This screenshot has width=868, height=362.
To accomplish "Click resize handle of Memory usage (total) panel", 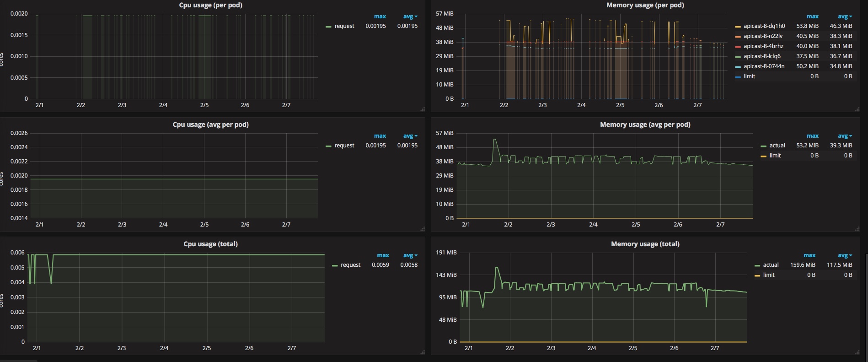I will coord(858,352).
